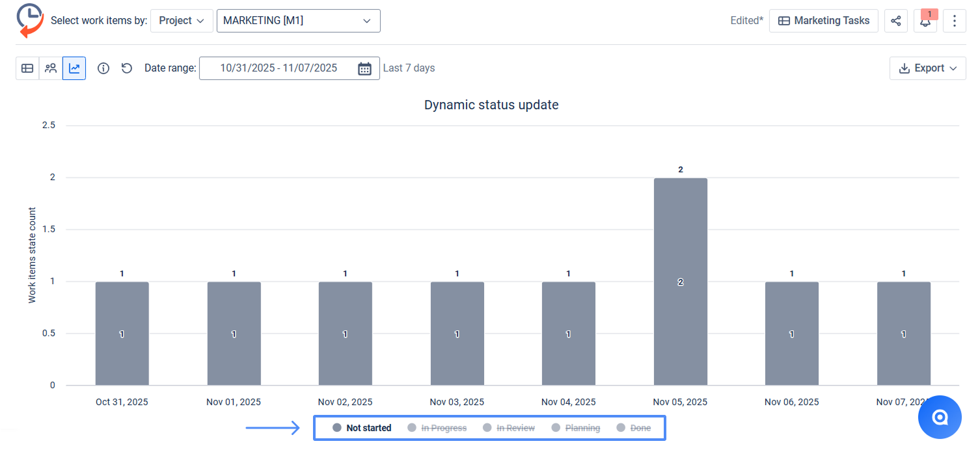Open the info circle icon

tap(103, 68)
